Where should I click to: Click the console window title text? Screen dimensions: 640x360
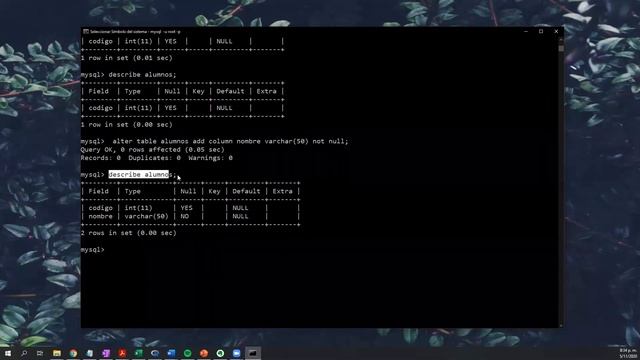135,31
